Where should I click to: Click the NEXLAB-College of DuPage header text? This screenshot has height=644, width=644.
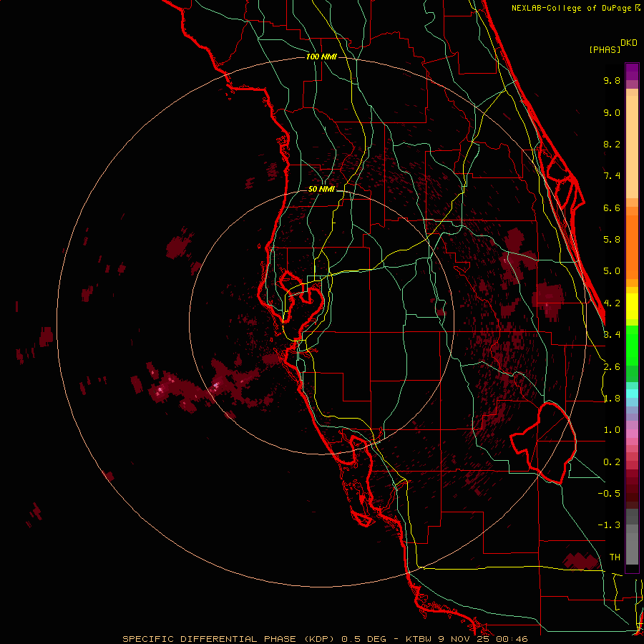[x=575, y=8]
